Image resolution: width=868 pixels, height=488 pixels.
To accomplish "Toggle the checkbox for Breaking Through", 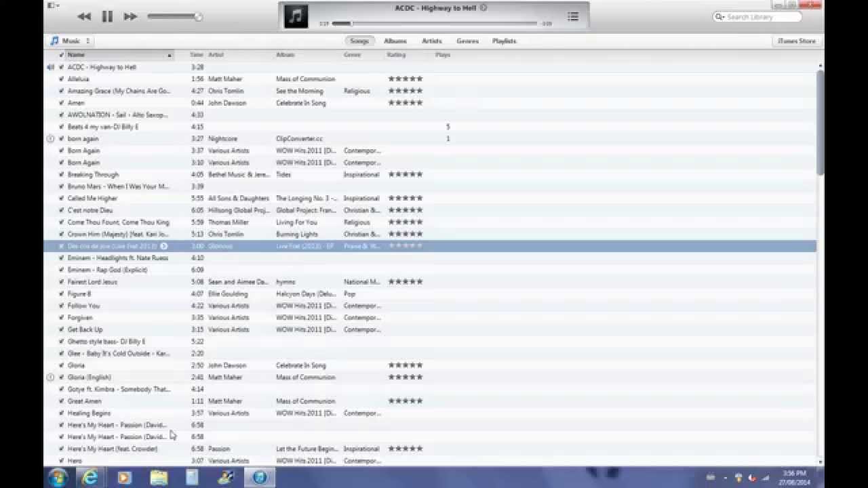I will click(61, 174).
